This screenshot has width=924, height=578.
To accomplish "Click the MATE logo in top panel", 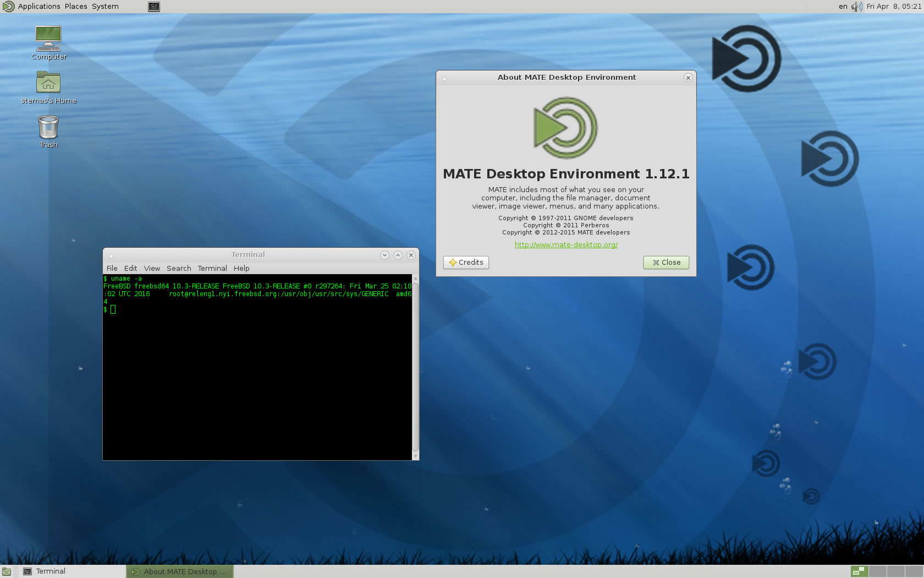I will pos(8,7).
